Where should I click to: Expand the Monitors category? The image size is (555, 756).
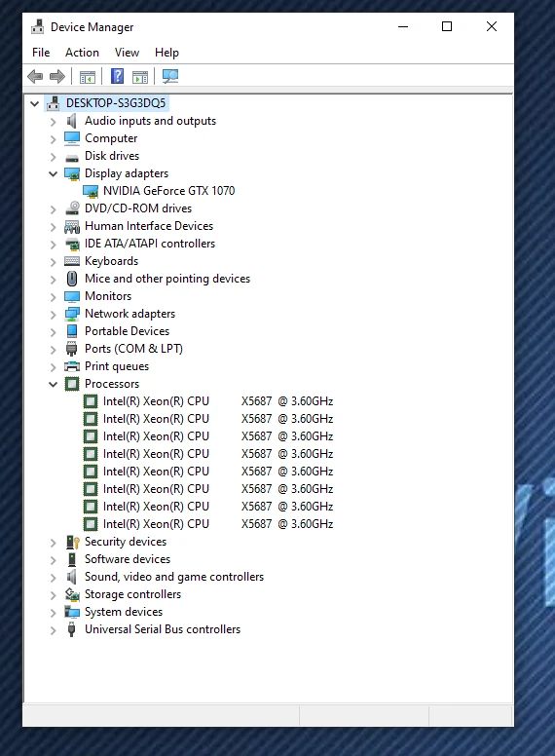[53, 296]
